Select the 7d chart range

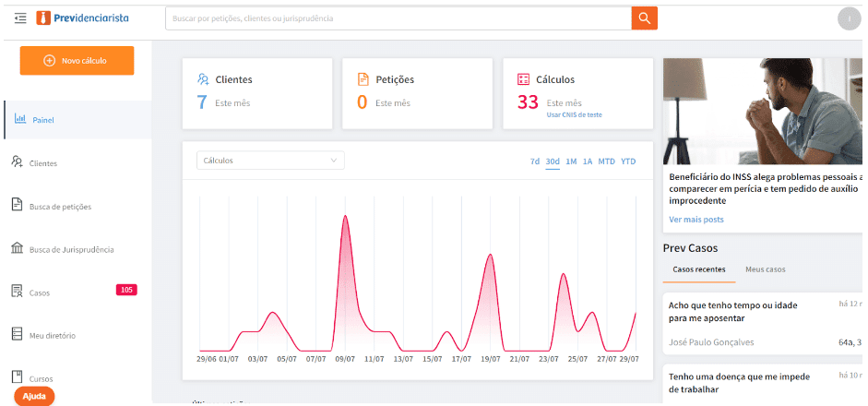click(535, 161)
